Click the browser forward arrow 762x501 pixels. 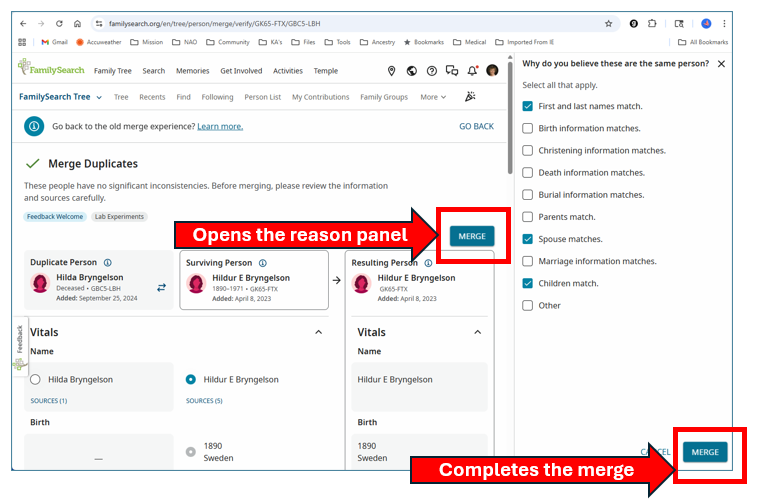[x=41, y=23]
